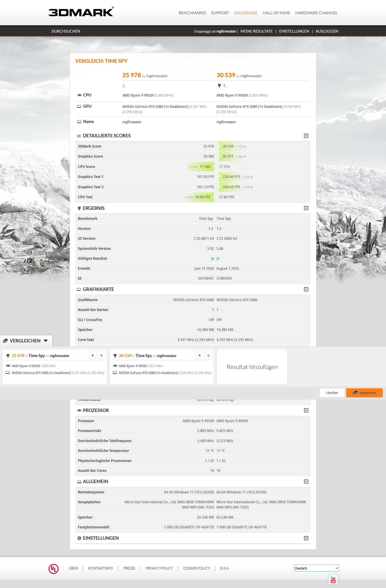
Task: Click the GPU monitor icon in summary
Action: point(79,106)
